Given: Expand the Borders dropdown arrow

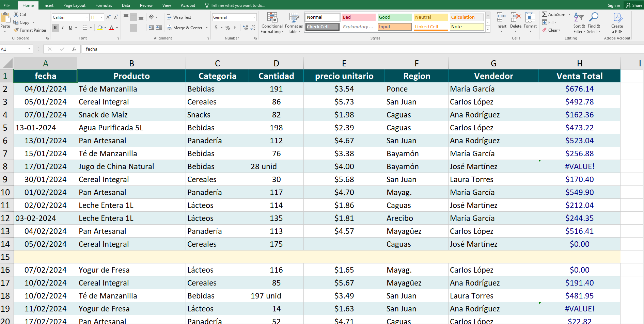Looking at the screenshot, I should 91,28.
